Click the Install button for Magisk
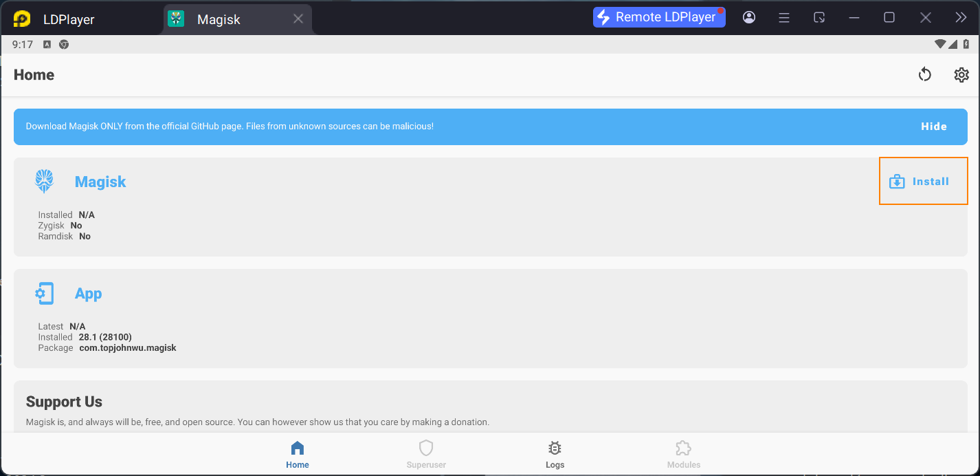The width and height of the screenshot is (980, 476). (923, 182)
